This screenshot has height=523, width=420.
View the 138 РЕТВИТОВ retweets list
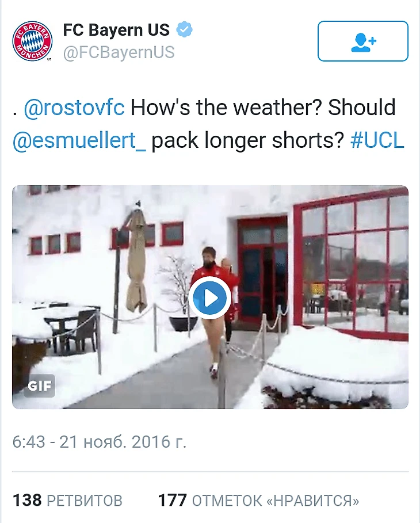[x=67, y=500]
